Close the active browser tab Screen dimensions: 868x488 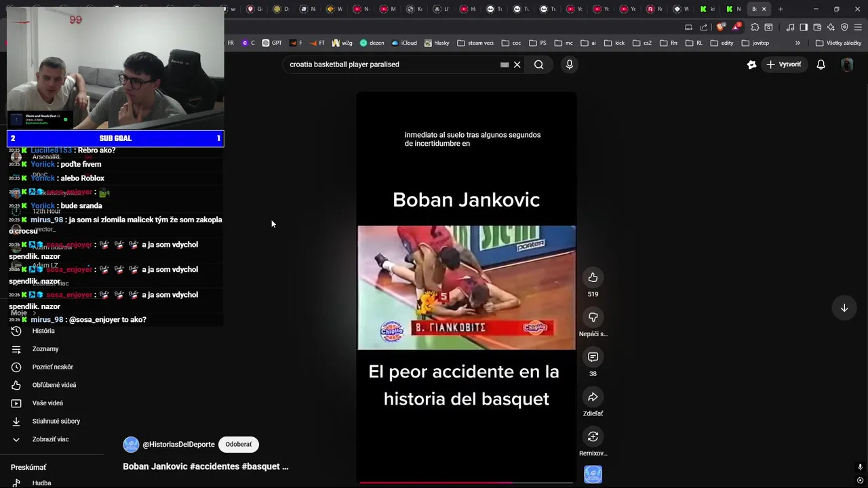click(764, 9)
